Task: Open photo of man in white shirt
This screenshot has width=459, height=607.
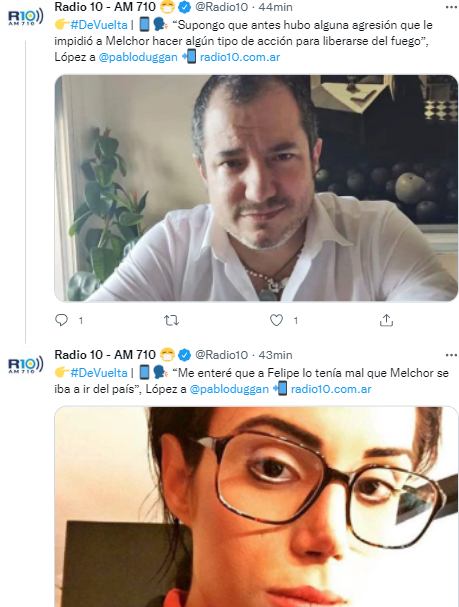Action: pos(256,188)
